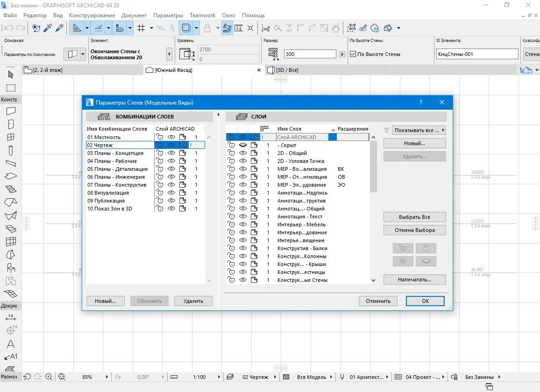Select the Dimension tool in toolbox

point(11,317)
